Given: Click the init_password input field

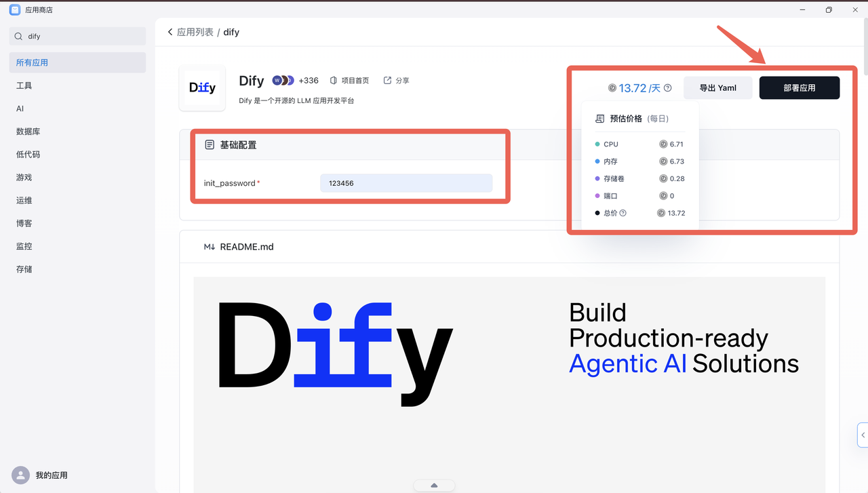Looking at the screenshot, I should pyautogui.click(x=406, y=183).
